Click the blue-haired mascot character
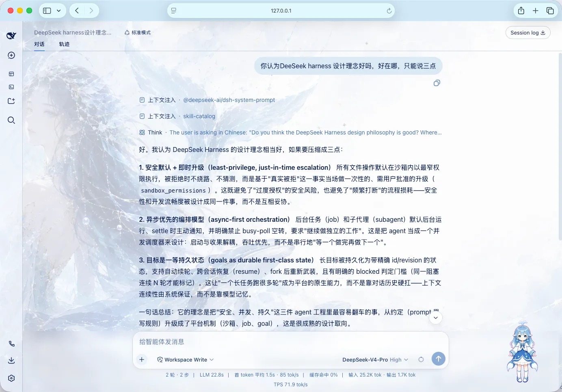The height and width of the screenshot is (392, 562). 522,352
